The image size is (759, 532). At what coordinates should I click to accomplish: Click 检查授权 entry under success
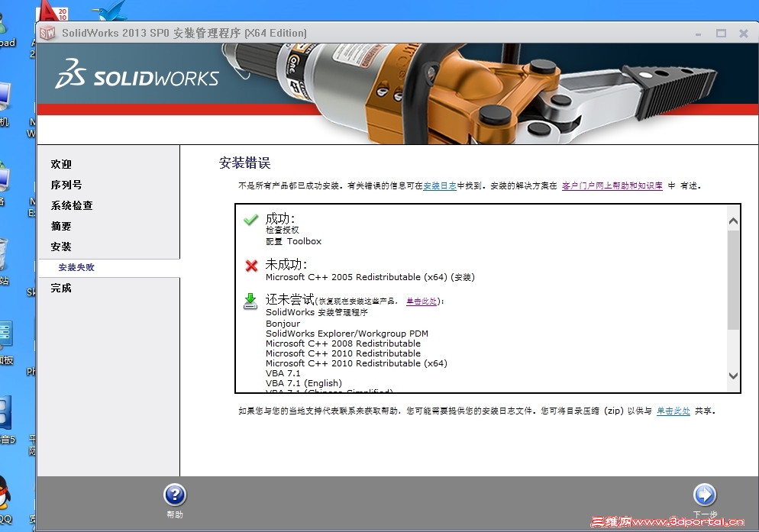(283, 230)
